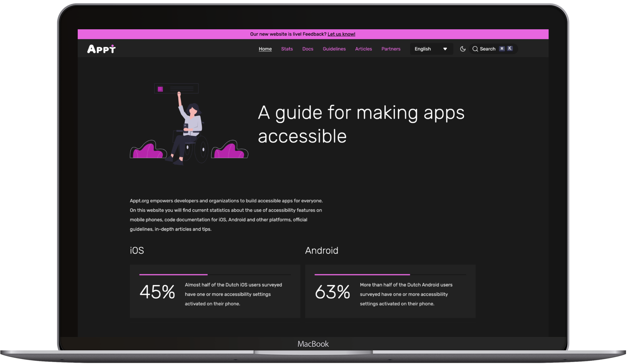The height and width of the screenshot is (364, 627).
Task: Expand the Stats navigation dropdown
Action: click(x=287, y=49)
